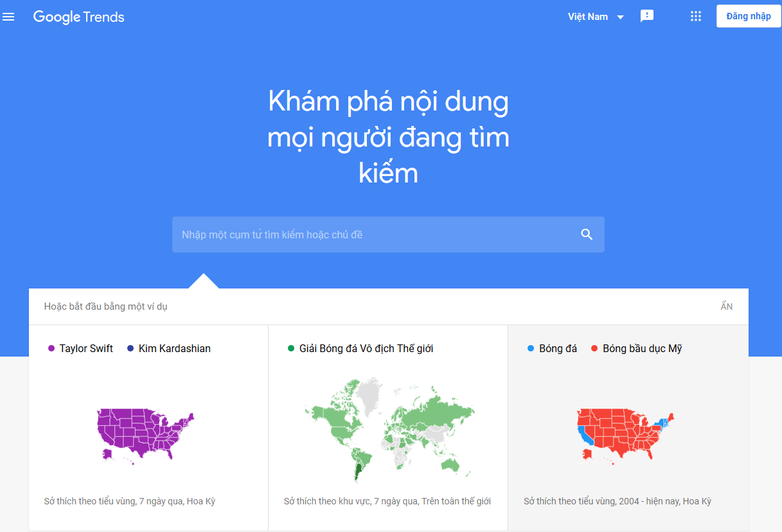This screenshot has width=782, height=532.
Task: Collapse examples using the ẨN link
Action: click(x=726, y=306)
